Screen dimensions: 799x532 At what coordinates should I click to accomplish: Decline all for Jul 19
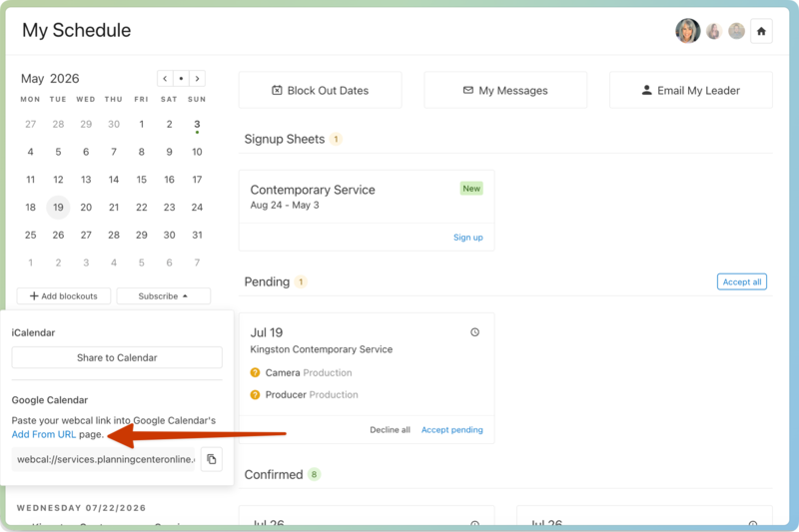coord(390,429)
